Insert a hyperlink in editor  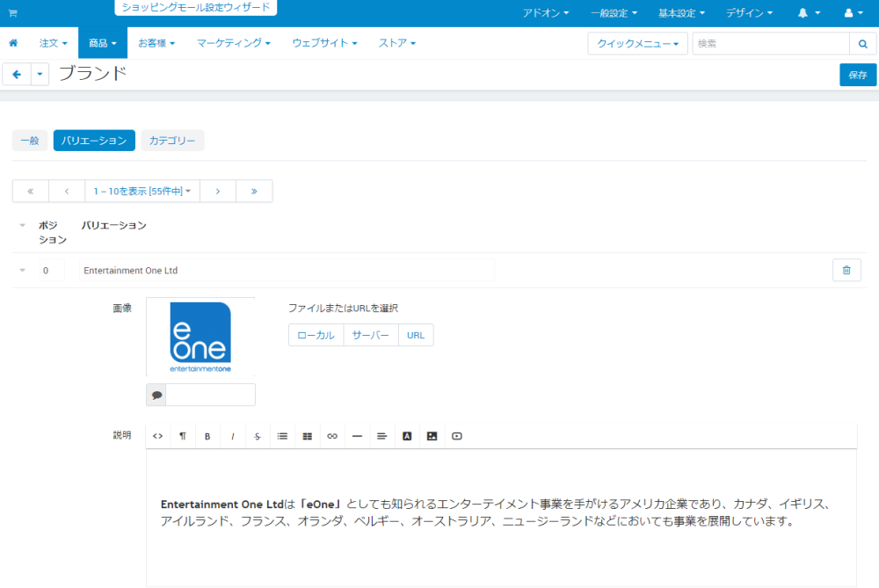(332, 436)
